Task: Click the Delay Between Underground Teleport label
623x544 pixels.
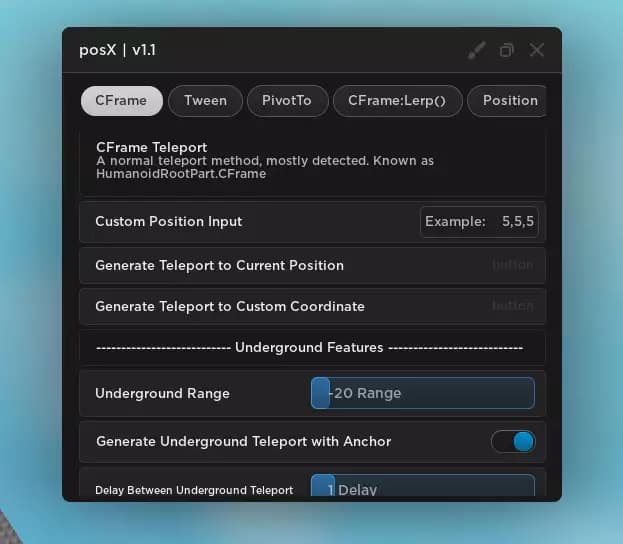Action: (194, 490)
